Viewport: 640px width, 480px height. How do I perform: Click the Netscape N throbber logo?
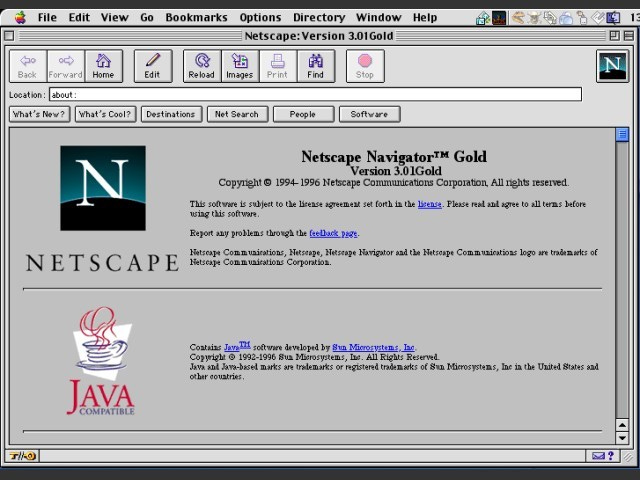coord(612,66)
